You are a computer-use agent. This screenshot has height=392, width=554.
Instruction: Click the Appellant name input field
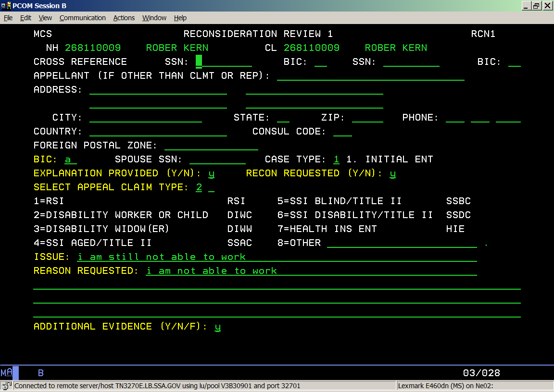tap(370, 75)
